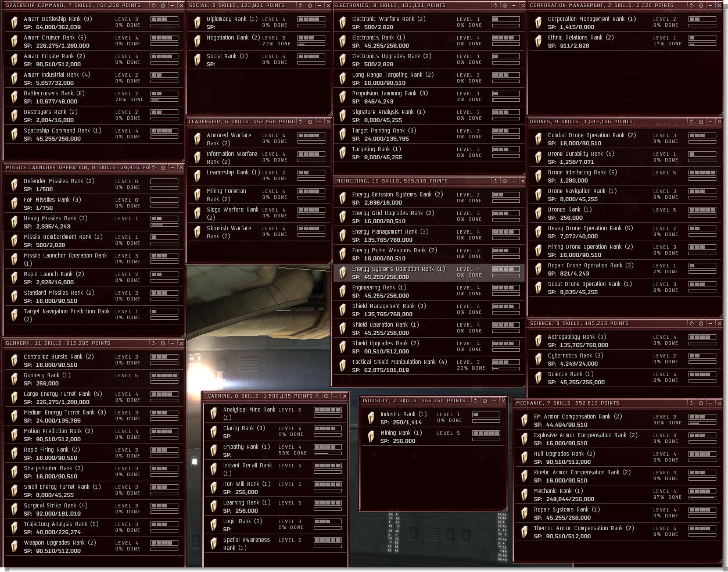Select the Electronic Warfare skill book icon
The height and width of the screenshot is (572, 728).
coord(343,23)
